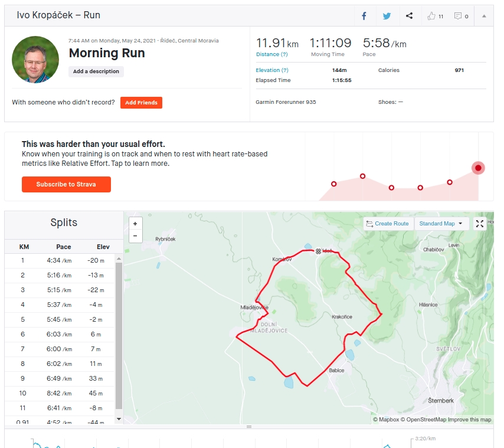Click the splits list scroll-up arrow
Screen dimensions: 504x448
click(119, 259)
